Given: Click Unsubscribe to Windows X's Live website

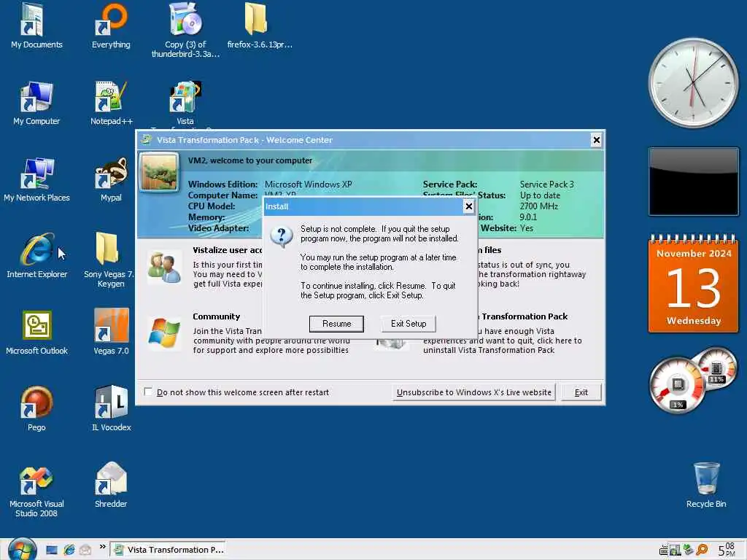Looking at the screenshot, I should (473, 392).
